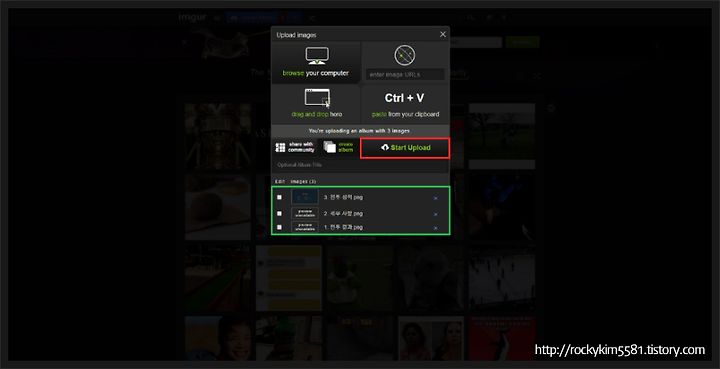Toggle share with community option
720x369 pixels.
coord(294,147)
